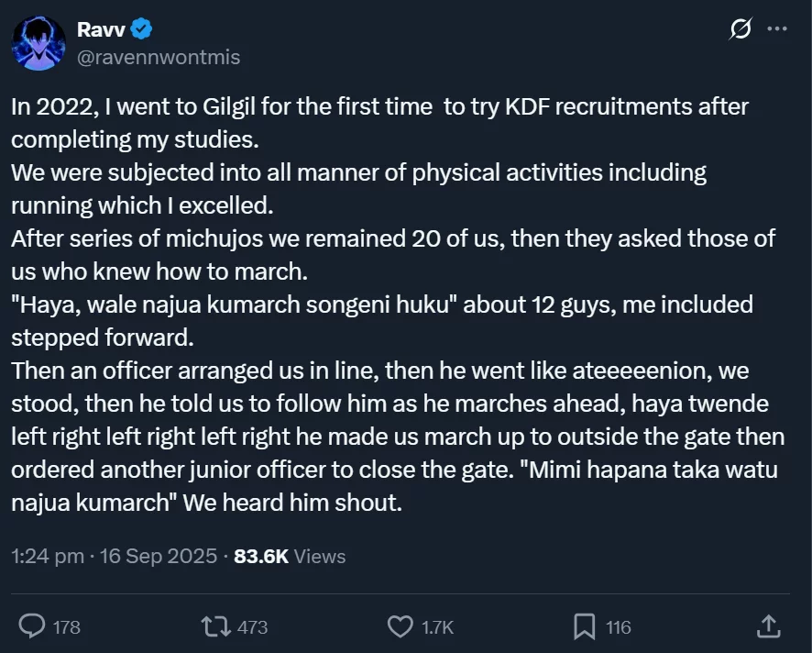The image size is (812, 653).
Task: Click the Grok explain icon
Action: (x=740, y=29)
